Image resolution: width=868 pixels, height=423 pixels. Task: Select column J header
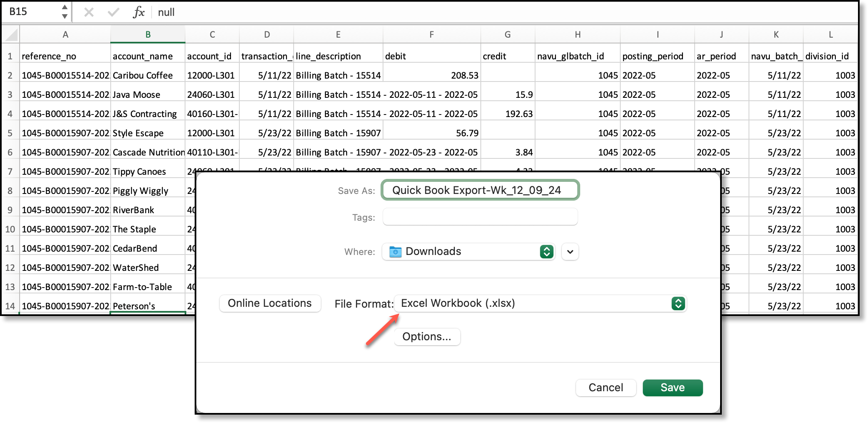pos(722,34)
